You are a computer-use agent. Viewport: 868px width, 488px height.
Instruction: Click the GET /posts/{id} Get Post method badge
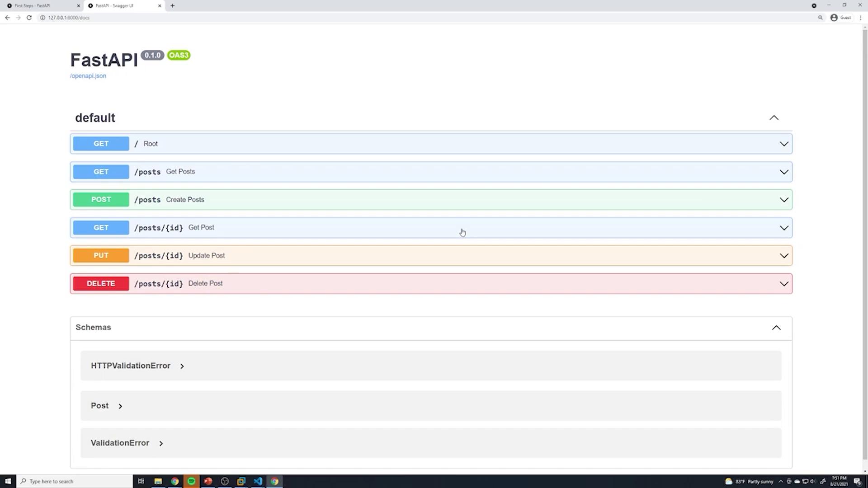[101, 228]
